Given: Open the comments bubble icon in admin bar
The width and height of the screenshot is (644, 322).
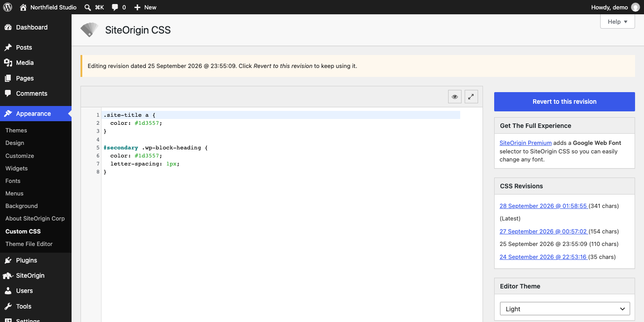Looking at the screenshot, I should click(115, 8).
